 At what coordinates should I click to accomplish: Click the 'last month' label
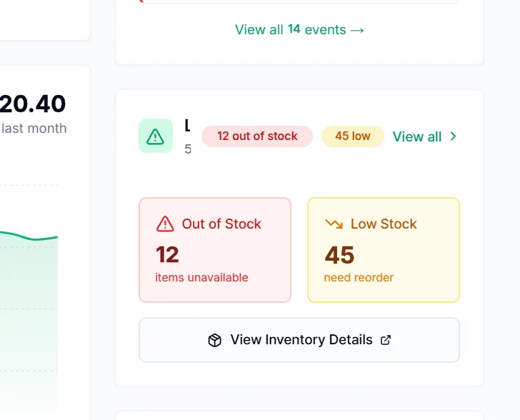point(34,129)
